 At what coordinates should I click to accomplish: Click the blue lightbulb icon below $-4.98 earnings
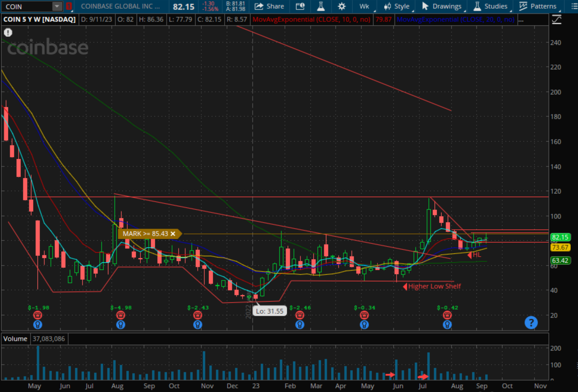(121, 325)
